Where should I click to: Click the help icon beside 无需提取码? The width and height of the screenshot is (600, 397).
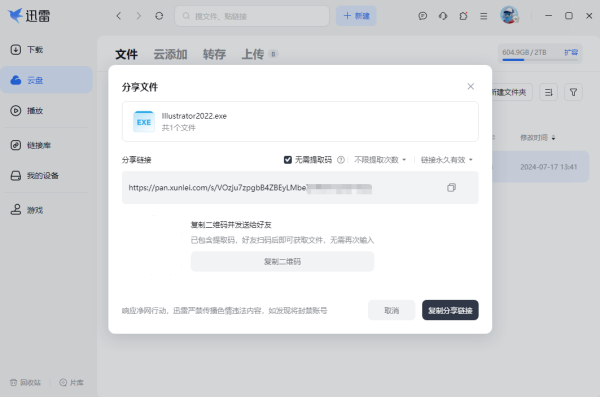[341, 160]
